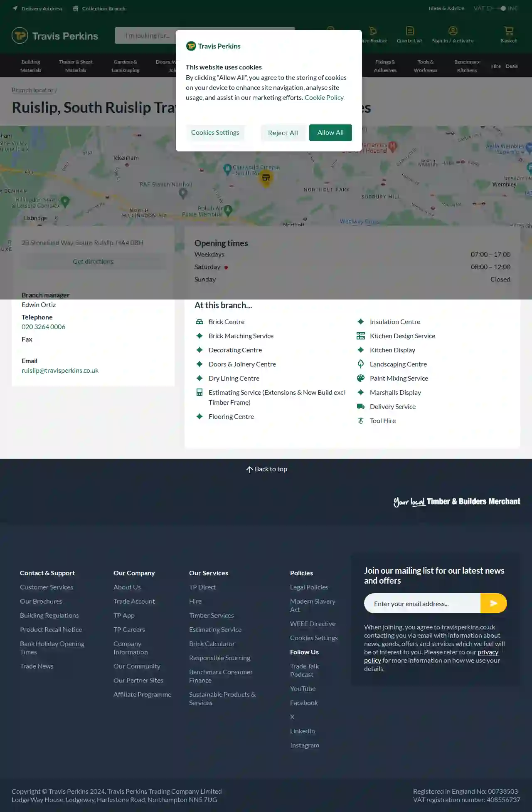Open the privacy policy link

click(431, 656)
